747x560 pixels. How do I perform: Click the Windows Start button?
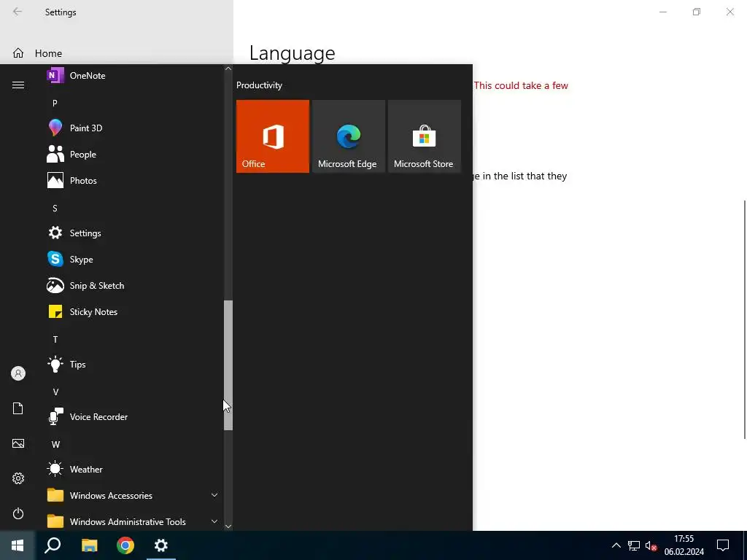[x=18, y=545]
